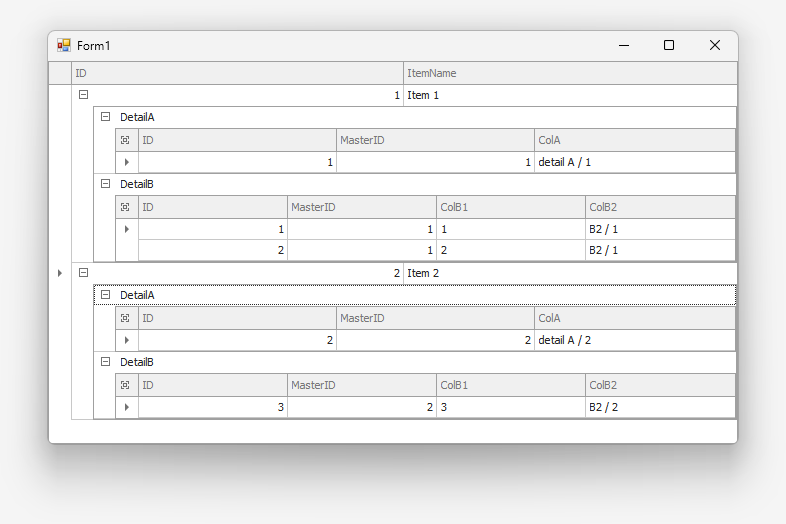Click the Form1 application icon in title bar
Viewport: 786px width, 524px height.
(64, 45)
